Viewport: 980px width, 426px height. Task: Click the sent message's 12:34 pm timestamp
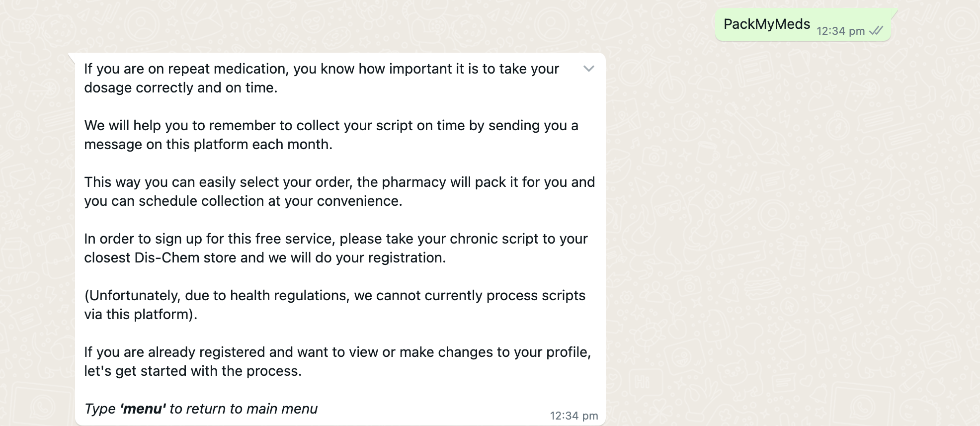point(840,31)
